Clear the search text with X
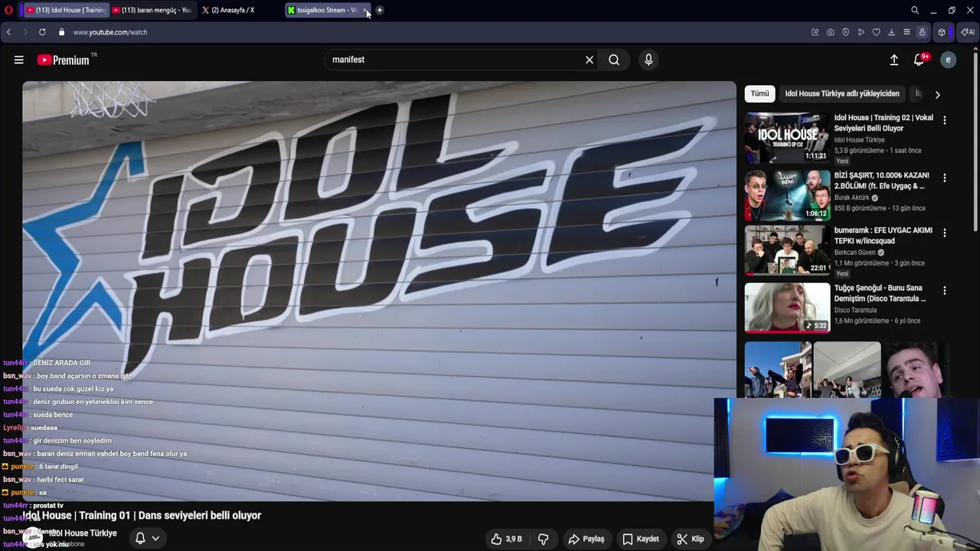 coord(590,60)
